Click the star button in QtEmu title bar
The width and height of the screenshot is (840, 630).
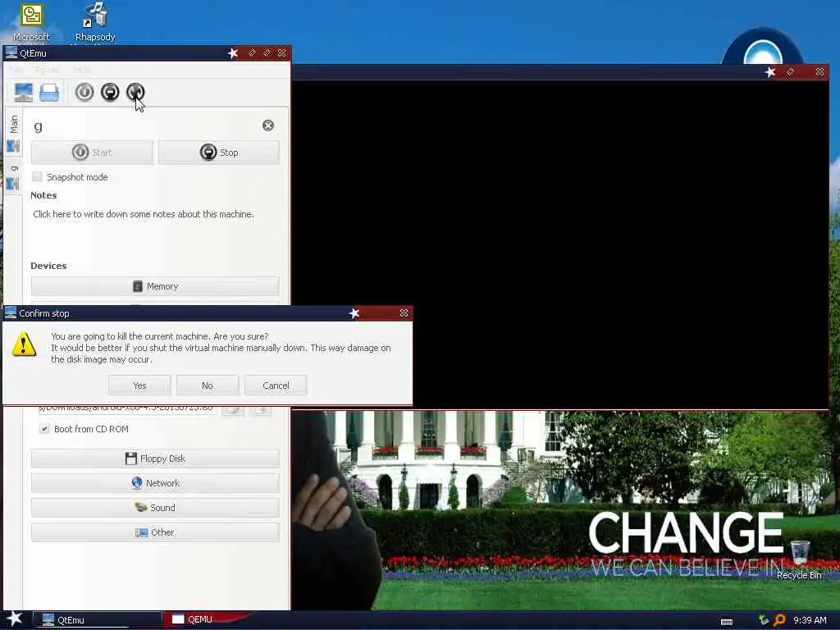coord(232,53)
